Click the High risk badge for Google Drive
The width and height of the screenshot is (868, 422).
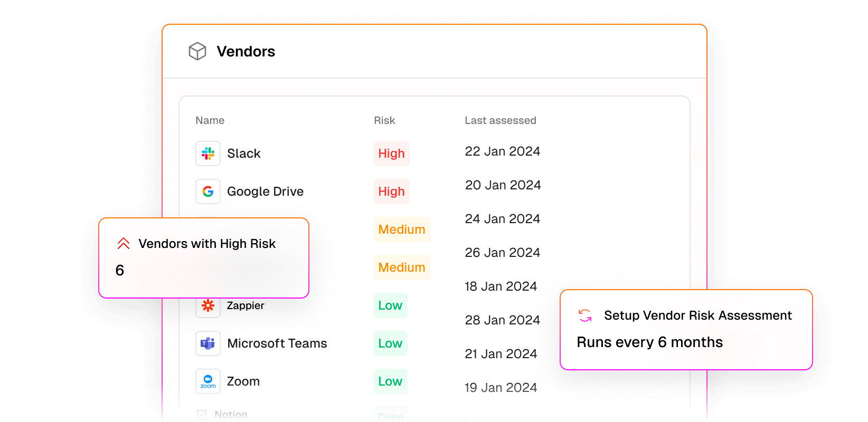click(x=392, y=191)
